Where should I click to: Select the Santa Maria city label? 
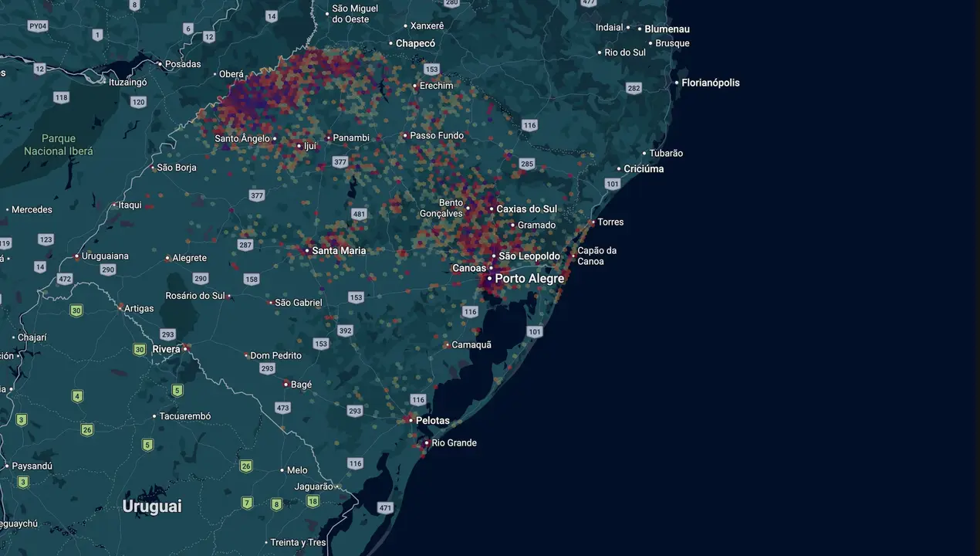pos(339,251)
